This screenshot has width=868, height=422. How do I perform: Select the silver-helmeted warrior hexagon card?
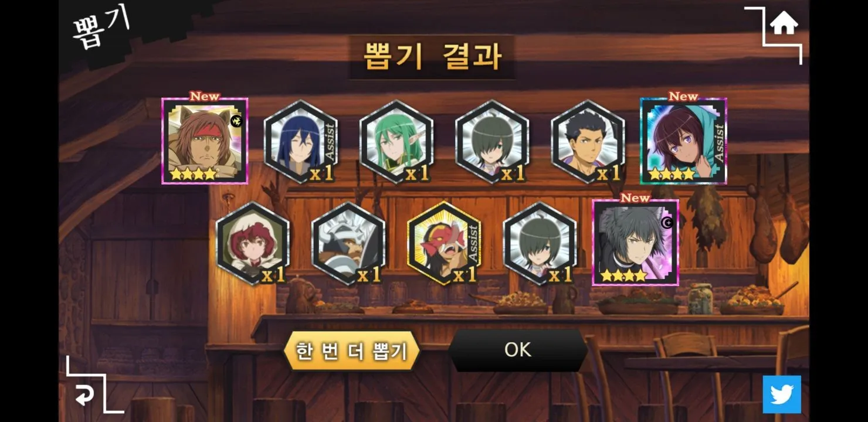point(348,243)
